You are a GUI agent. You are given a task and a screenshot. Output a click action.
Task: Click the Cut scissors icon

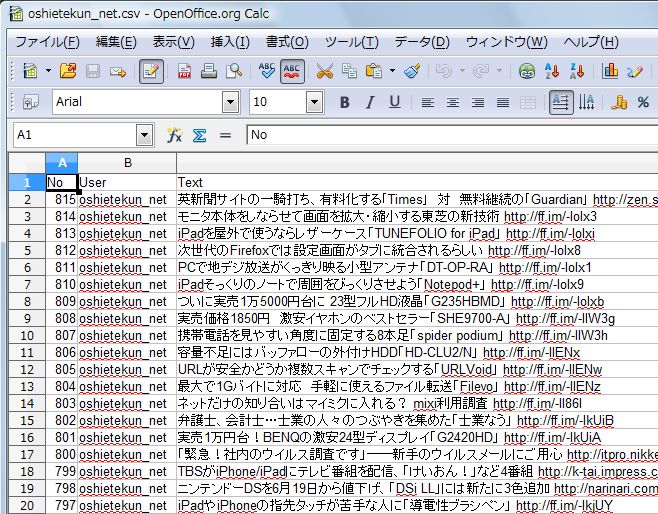[324, 71]
